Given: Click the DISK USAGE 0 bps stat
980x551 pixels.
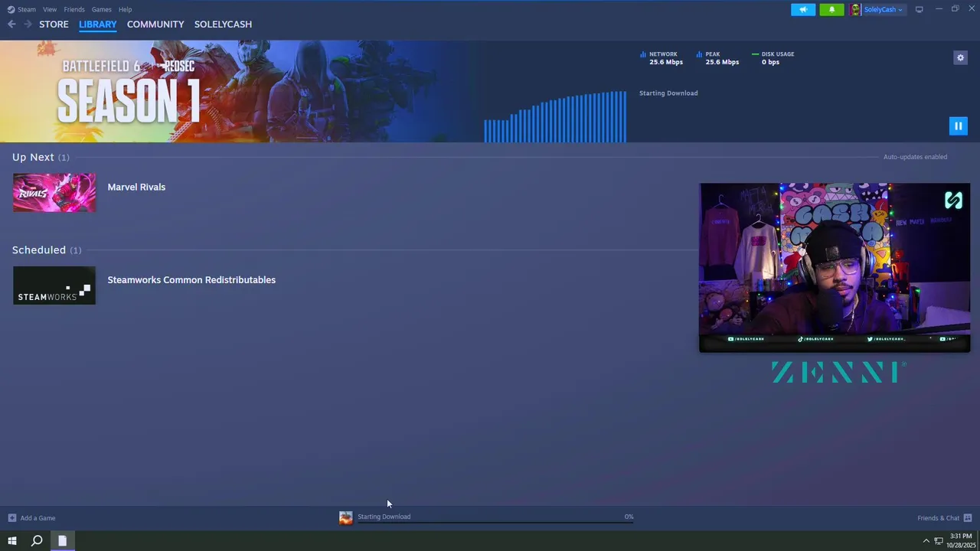Looking at the screenshot, I should pyautogui.click(x=773, y=58).
